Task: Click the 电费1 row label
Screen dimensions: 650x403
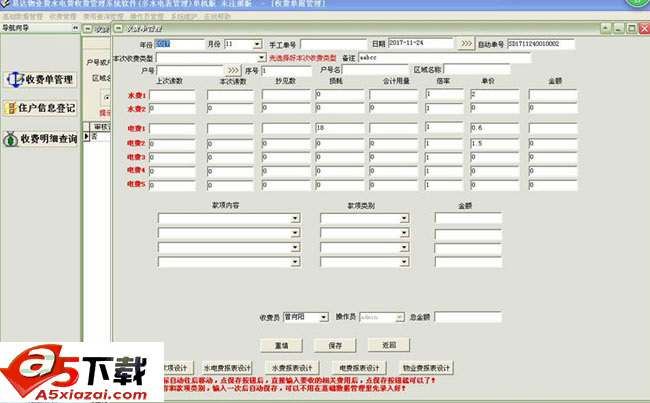Action: (136, 129)
